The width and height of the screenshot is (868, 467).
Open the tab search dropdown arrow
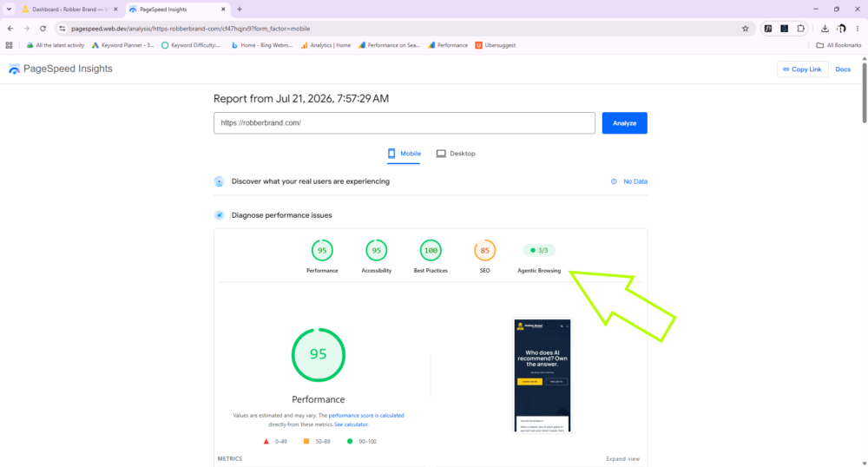click(9, 10)
